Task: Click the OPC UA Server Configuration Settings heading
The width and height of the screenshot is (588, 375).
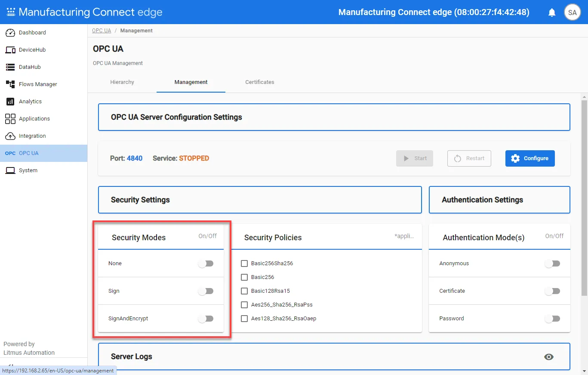Action: coord(176,117)
